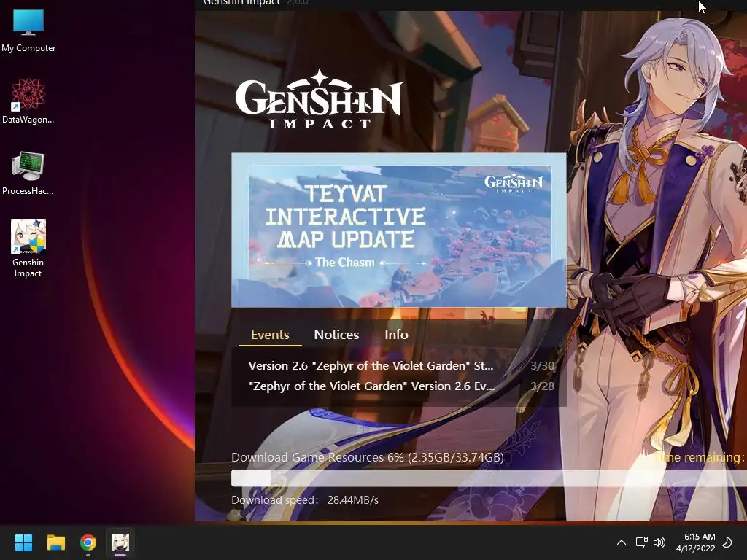Switch to the Notices tab
The image size is (747, 560).
click(336, 335)
